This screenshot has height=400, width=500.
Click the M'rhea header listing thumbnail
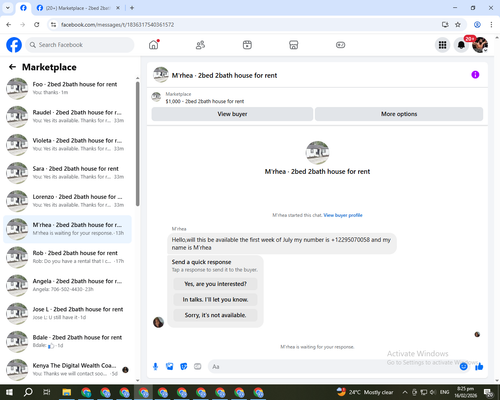161,75
